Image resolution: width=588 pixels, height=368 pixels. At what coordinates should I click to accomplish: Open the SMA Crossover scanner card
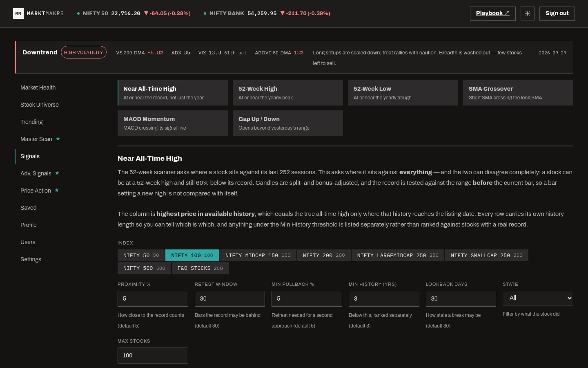click(x=518, y=93)
